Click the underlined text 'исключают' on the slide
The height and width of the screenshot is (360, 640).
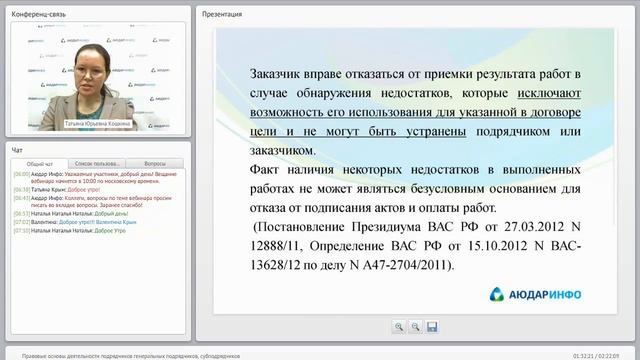click(x=549, y=93)
